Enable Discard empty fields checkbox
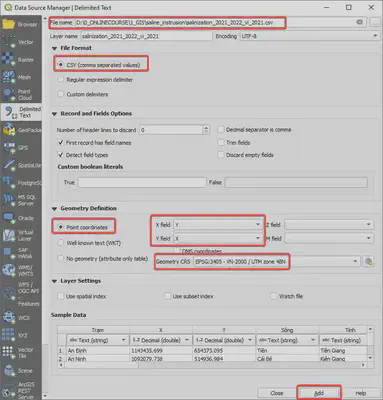This screenshot has width=383, height=400. (x=246, y=155)
